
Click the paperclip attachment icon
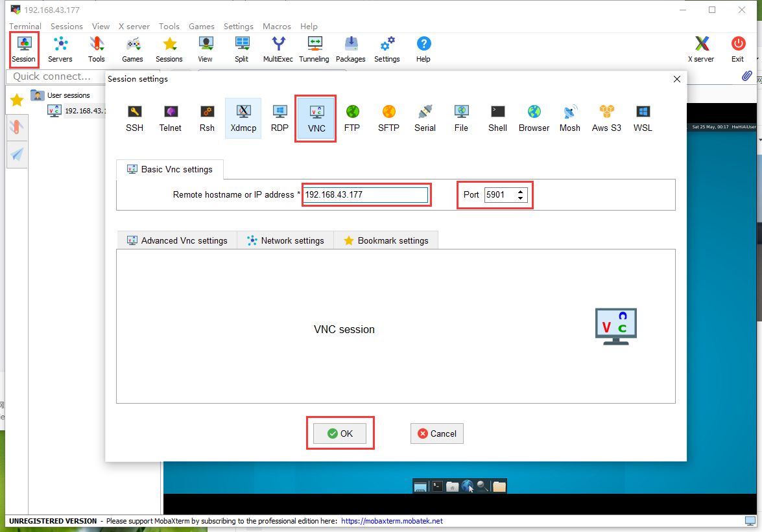point(746,76)
